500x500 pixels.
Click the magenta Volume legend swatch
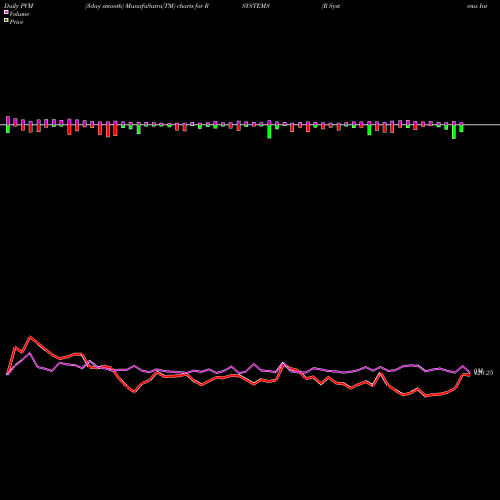(6, 12)
